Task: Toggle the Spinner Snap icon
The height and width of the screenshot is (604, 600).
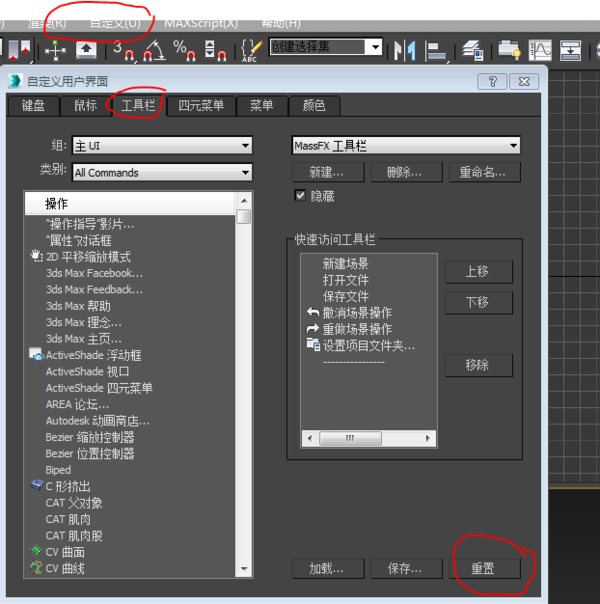Action: click(216, 50)
